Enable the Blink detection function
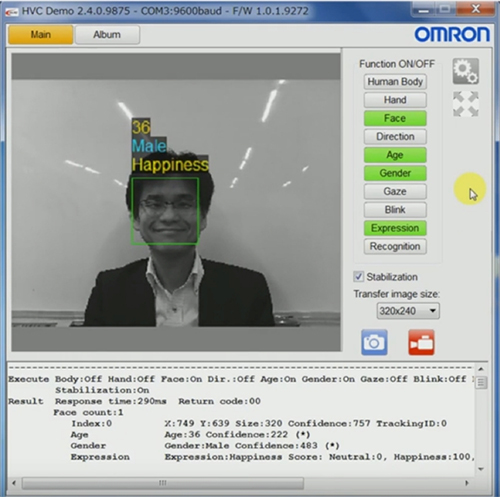Image resolution: width=500 pixels, height=497 pixels. [395, 210]
